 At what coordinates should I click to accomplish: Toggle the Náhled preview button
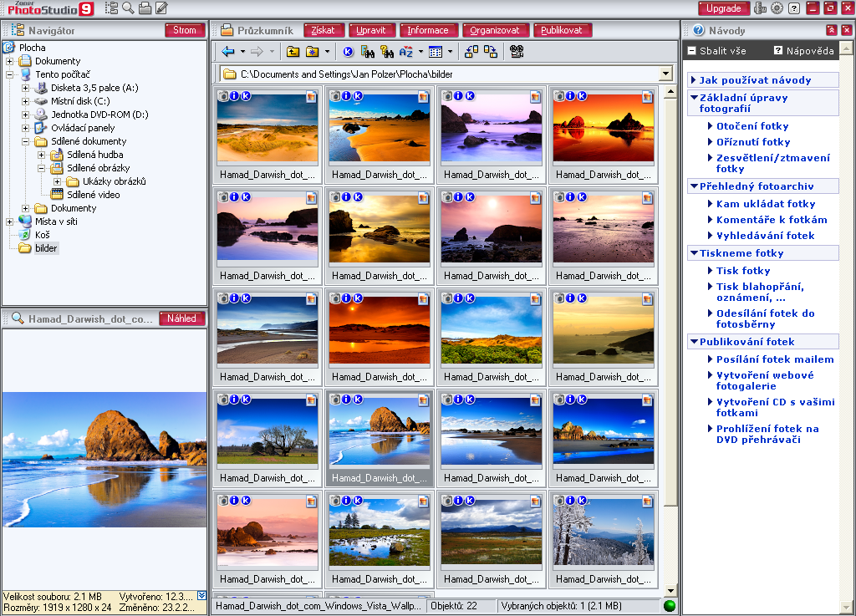pyautogui.click(x=181, y=318)
